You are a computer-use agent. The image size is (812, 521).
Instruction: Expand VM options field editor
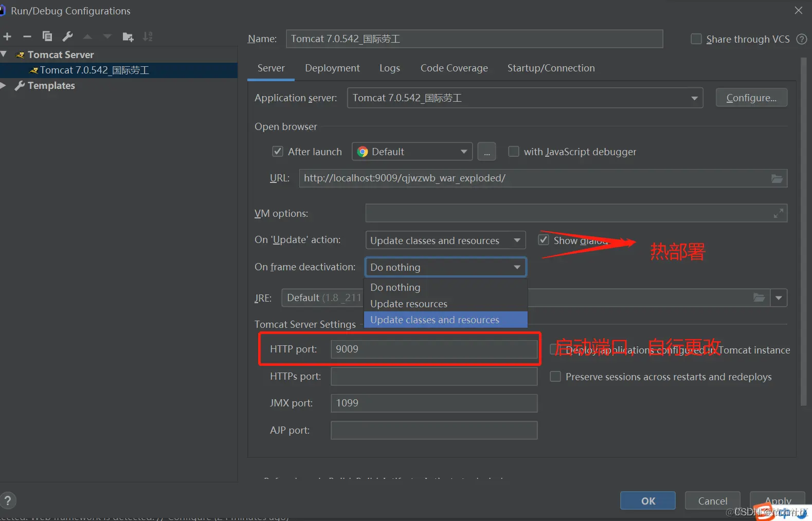pyautogui.click(x=779, y=213)
